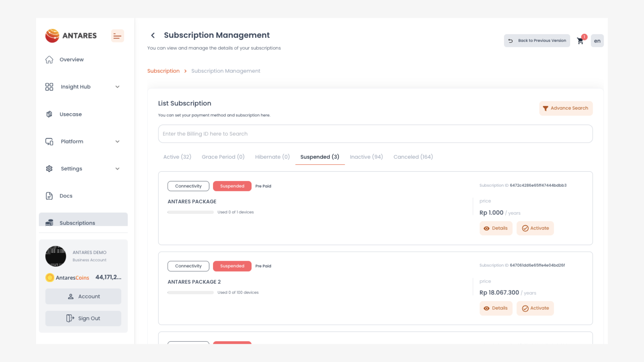Click Advance Search filter button
This screenshot has width=644, height=362.
pyautogui.click(x=566, y=108)
